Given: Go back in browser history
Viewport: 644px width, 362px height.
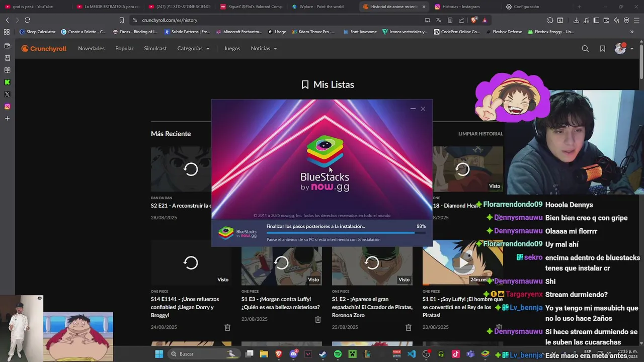Looking at the screenshot, I should [x=7, y=20].
